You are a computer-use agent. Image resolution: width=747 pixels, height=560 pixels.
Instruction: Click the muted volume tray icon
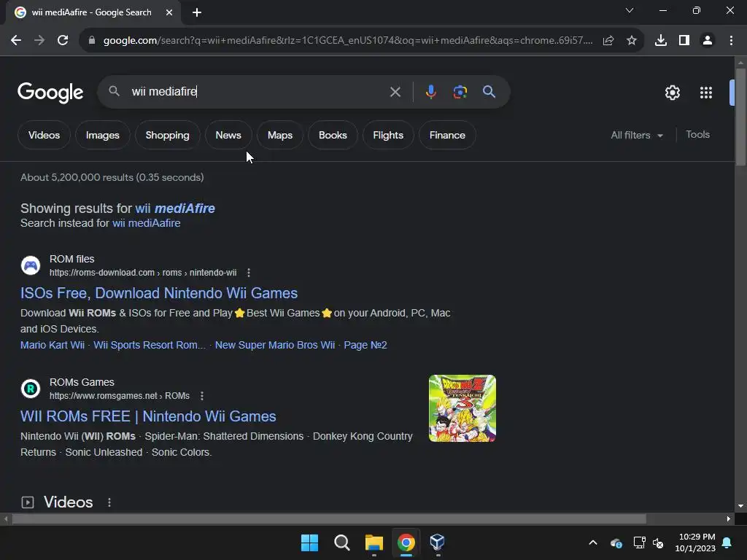[659, 542]
